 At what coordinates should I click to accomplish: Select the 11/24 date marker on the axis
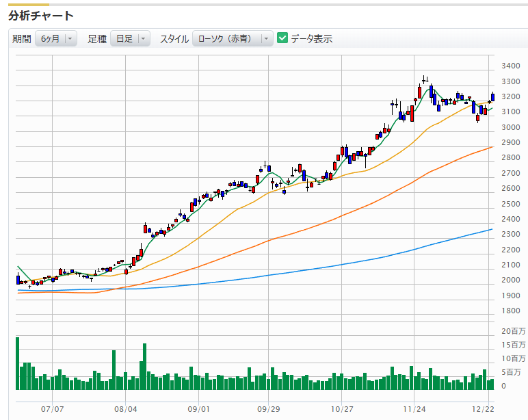[414, 409]
